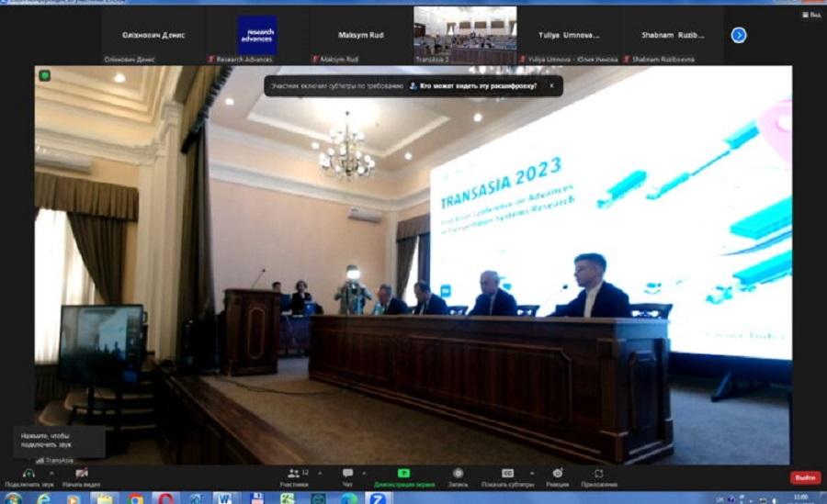Open Google Chrome from the taskbar
Screen dimensions: 827x504
(136, 498)
